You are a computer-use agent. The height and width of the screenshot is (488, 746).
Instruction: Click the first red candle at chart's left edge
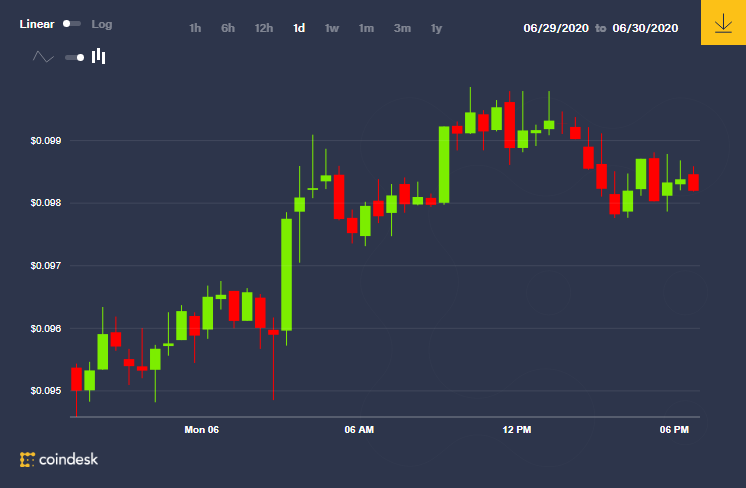pyautogui.click(x=76, y=379)
